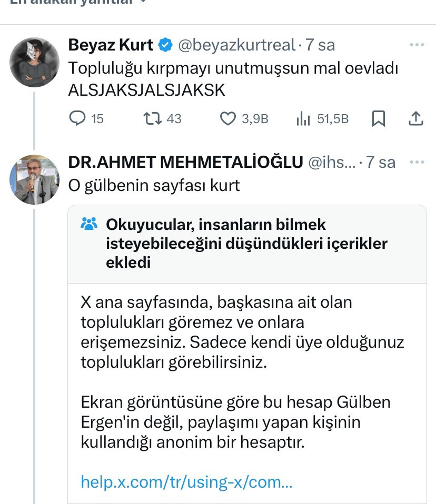This screenshot has width=436, height=504.
Task: Bookmark Beyaz Kurt's tweet
Action: (x=378, y=119)
